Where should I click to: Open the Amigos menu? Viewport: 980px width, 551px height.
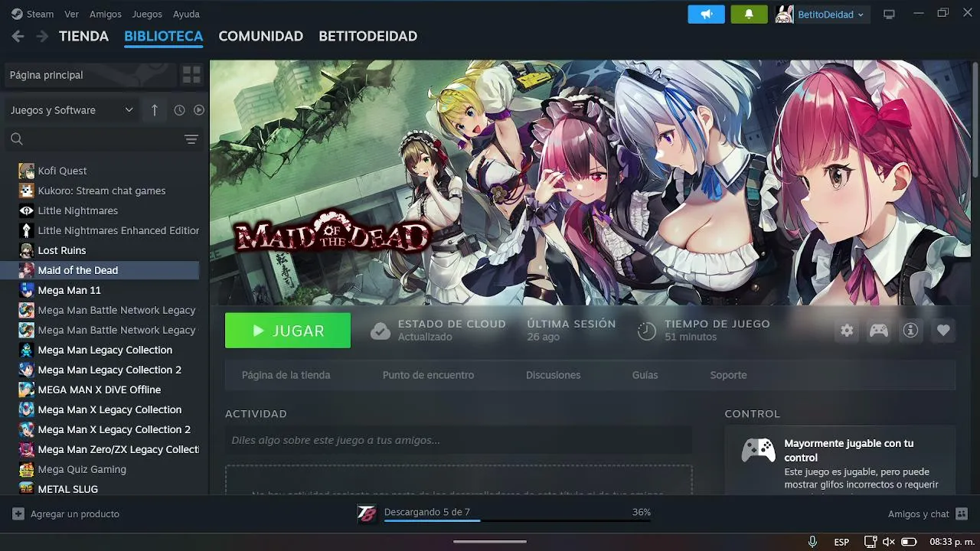click(106, 14)
